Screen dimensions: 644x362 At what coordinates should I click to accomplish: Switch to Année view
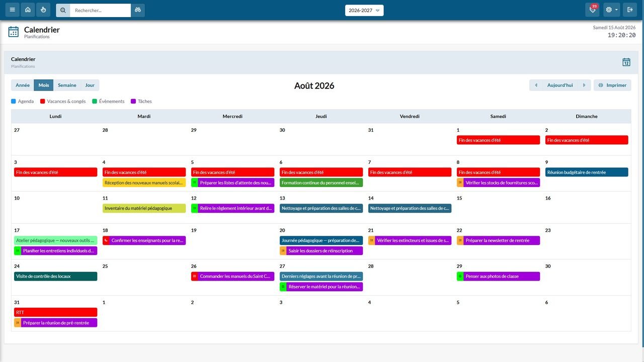coord(23,85)
